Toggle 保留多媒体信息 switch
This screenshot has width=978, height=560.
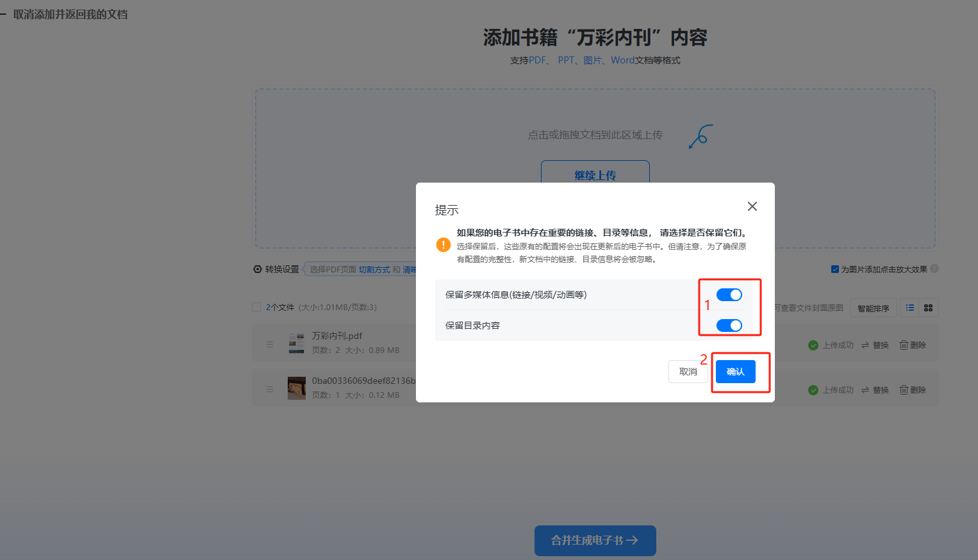[x=729, y=295]
